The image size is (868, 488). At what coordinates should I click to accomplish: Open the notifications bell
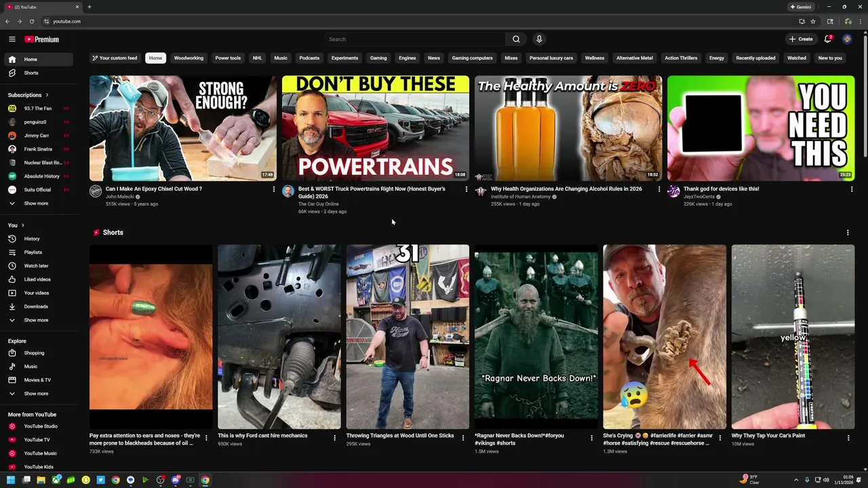point(827,39)
